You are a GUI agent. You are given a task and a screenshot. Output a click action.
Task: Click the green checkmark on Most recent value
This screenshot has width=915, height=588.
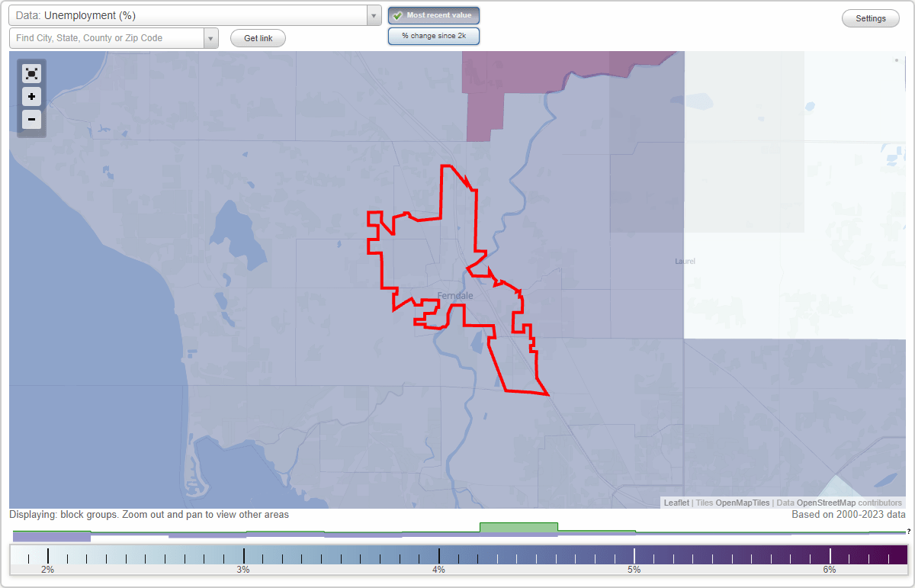[x=397, y=15]
